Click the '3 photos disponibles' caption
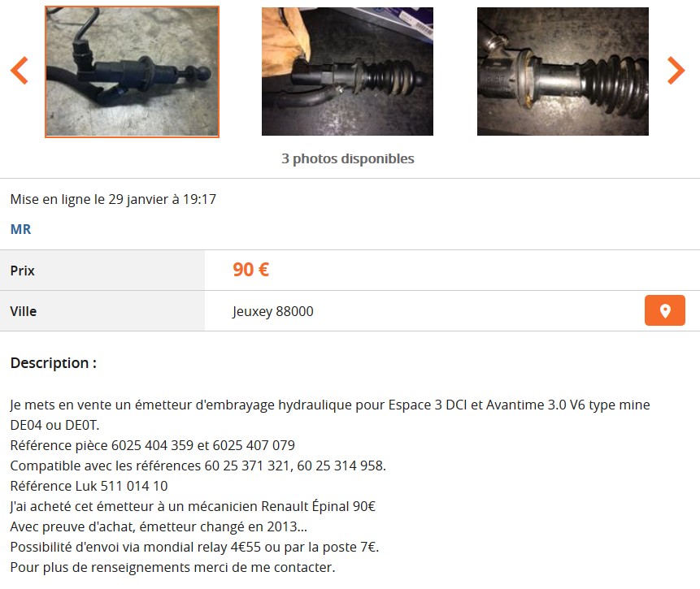This screenshot has width=700, height=589. coord(348,158)
